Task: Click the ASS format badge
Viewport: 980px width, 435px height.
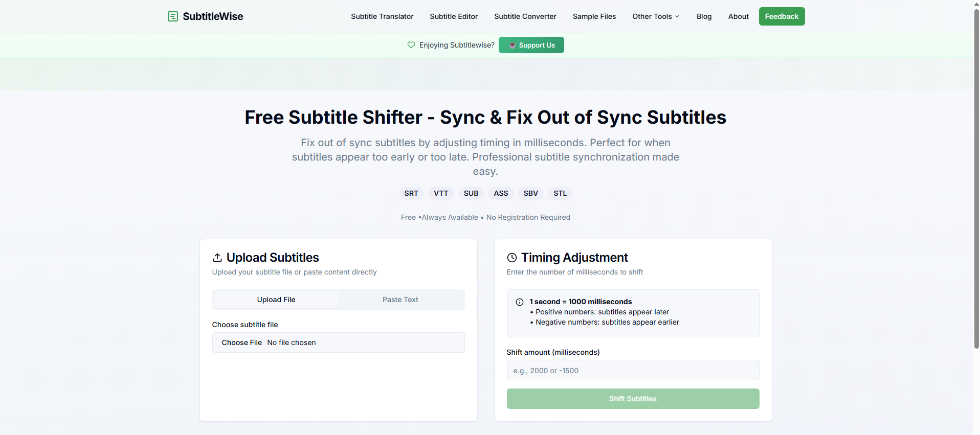Action: tap(501, 193)
